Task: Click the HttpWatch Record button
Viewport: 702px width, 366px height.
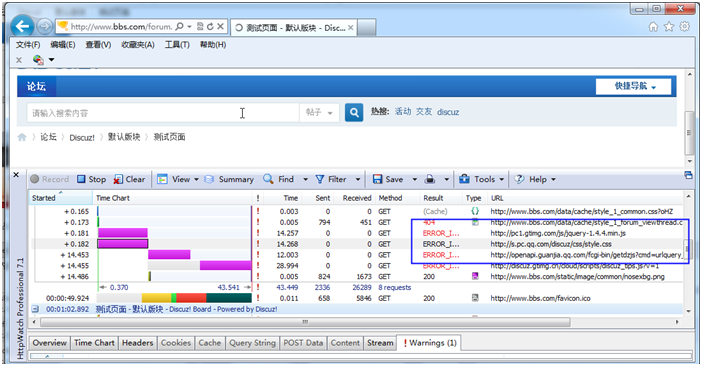Action: coord(50,179)
